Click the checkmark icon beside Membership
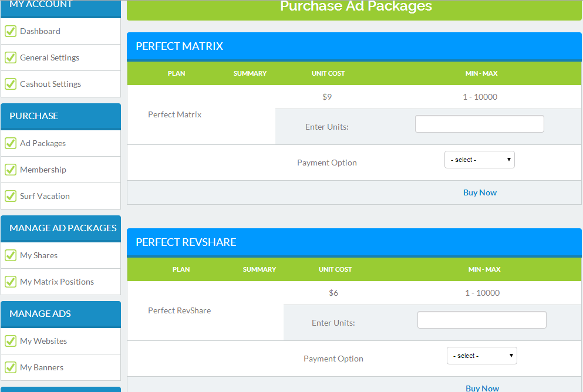This screenshot has width=583, height=392. point(11,170)
